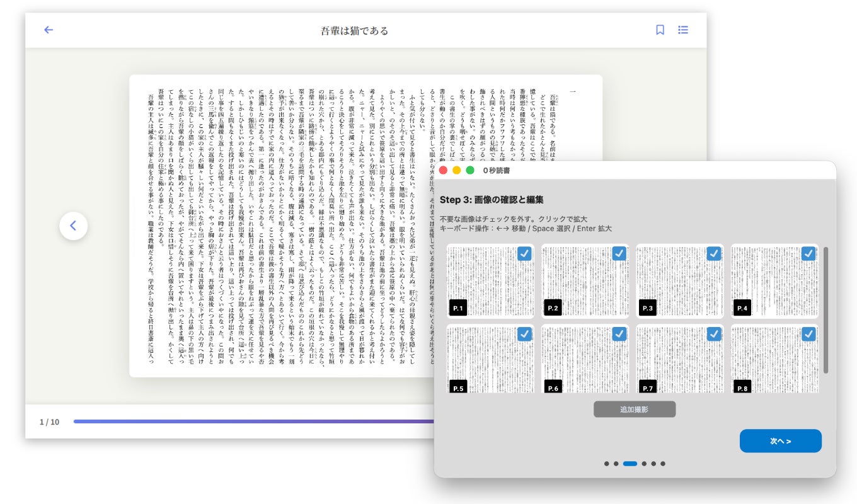Uncheck the P.2 image checkbox
This screenshot has width=857, height=504.
pyautogui.click(x=619, y=253)
